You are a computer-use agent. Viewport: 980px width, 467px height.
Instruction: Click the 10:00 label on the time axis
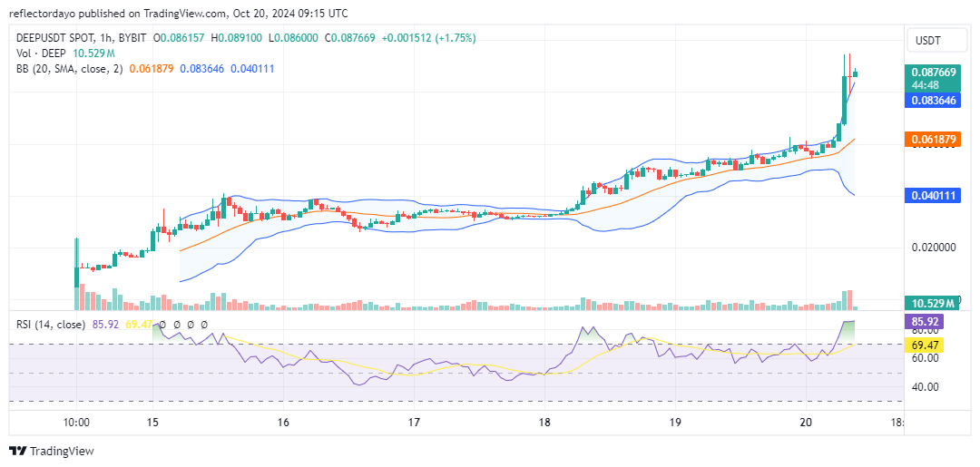[x=75, y=422]
